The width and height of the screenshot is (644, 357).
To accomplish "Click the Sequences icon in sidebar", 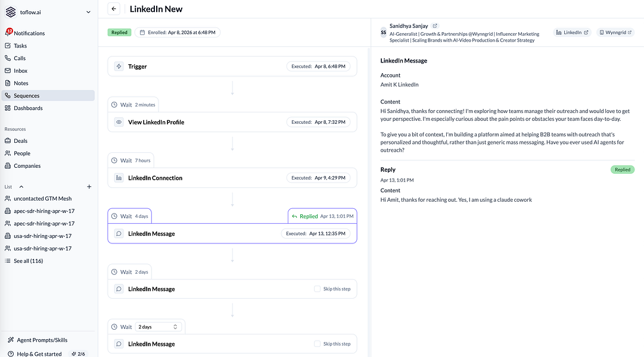I will coord(8,96).
